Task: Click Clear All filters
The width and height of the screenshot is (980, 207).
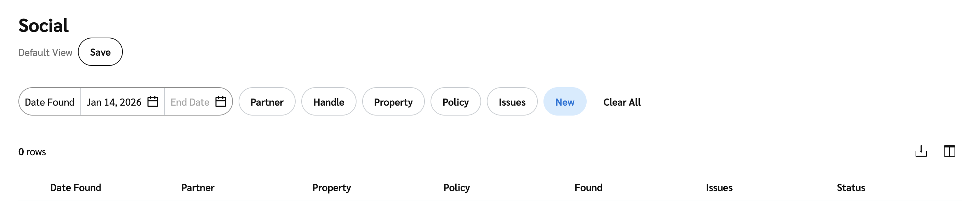Action: coord(622,102)
